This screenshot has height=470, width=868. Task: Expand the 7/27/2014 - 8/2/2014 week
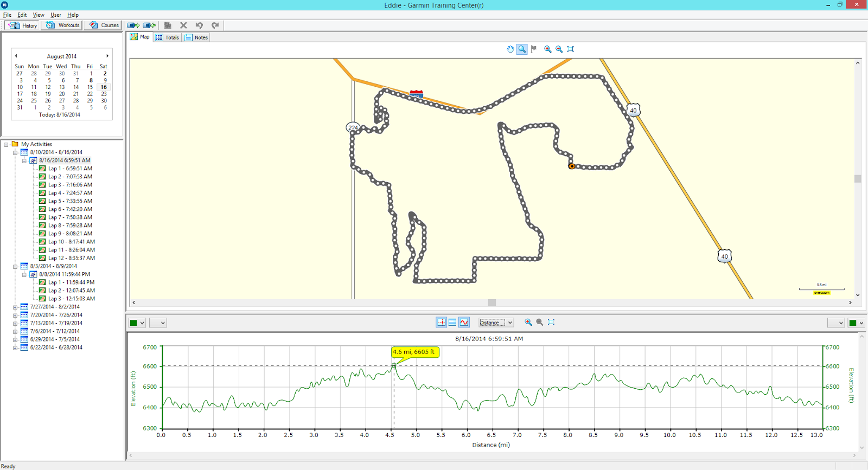click(x=15, y=307)
